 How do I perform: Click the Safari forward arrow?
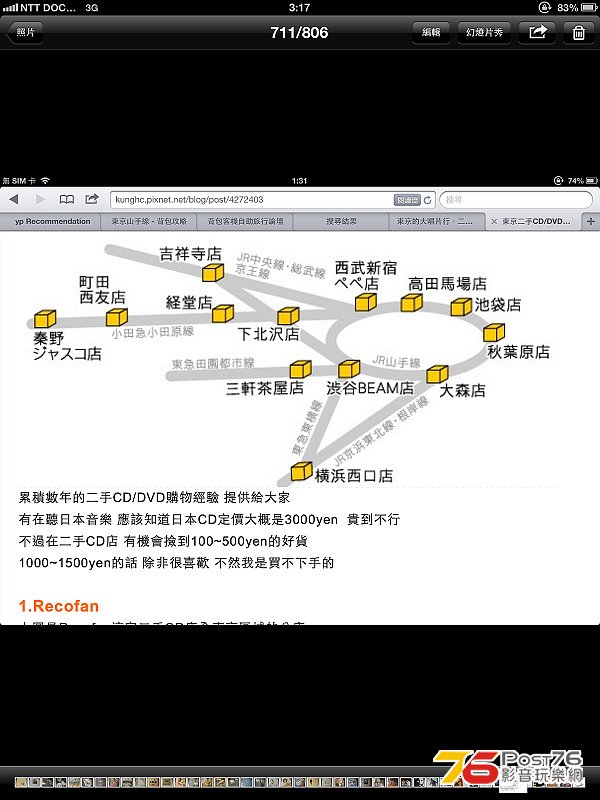[41, 199]
